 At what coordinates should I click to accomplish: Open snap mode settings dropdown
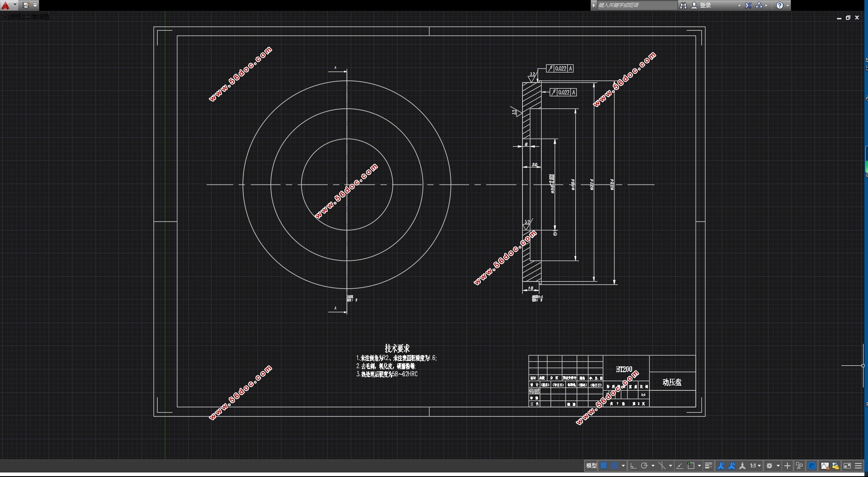tap(623, 466)
